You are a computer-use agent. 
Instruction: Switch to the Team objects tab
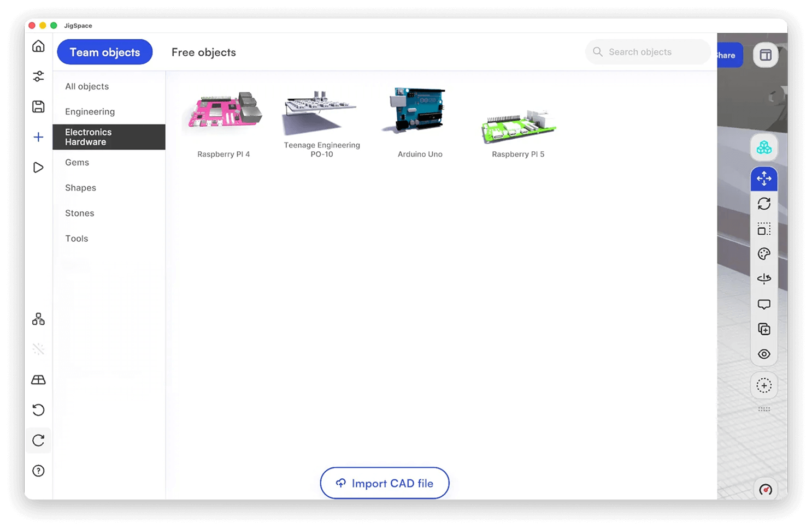pos(105,52)
